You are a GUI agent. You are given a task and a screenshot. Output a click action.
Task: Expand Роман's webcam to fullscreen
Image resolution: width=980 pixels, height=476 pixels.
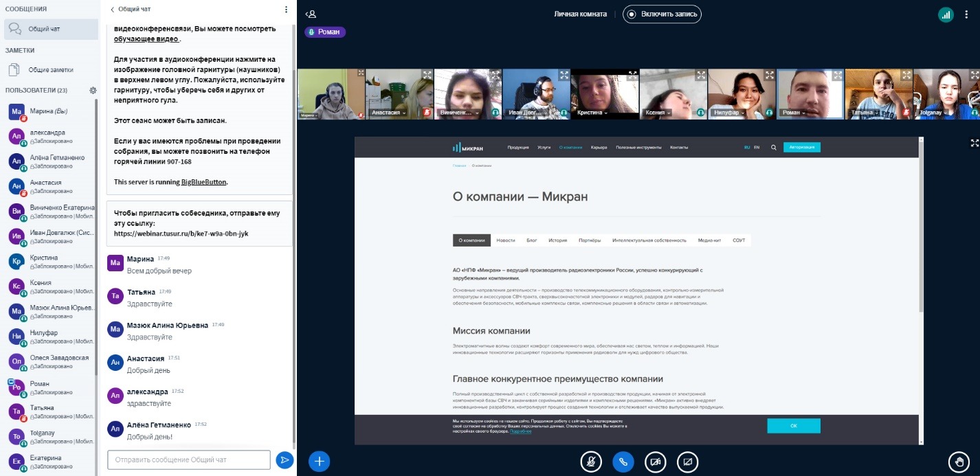click(838, 75)
